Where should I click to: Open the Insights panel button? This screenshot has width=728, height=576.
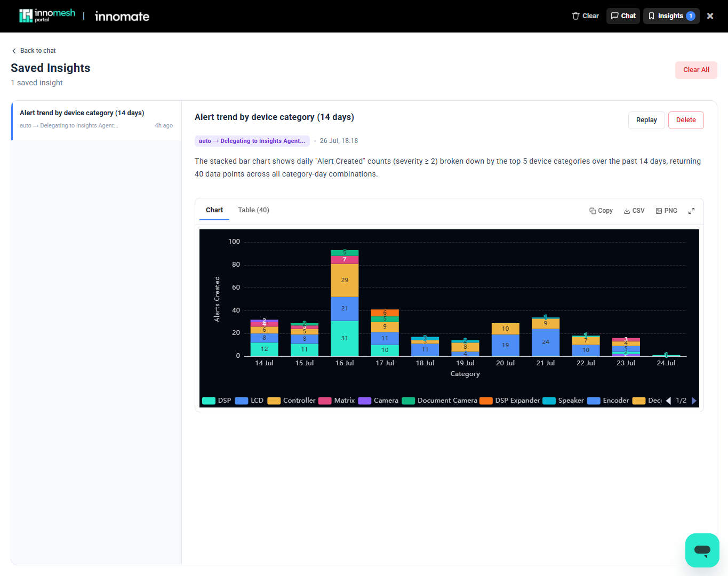tap(671, 16)
